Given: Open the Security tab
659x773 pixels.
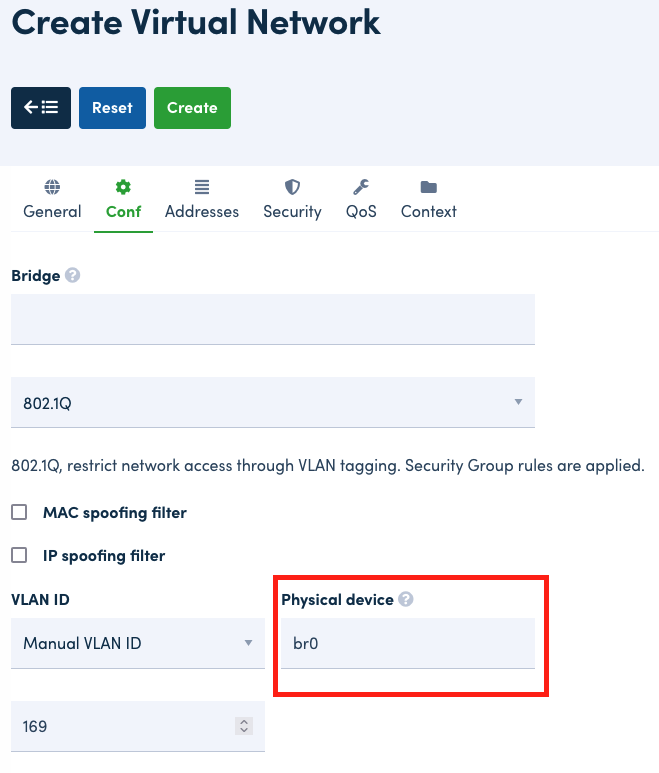Looking at the screenshot, I should [292, 211].
